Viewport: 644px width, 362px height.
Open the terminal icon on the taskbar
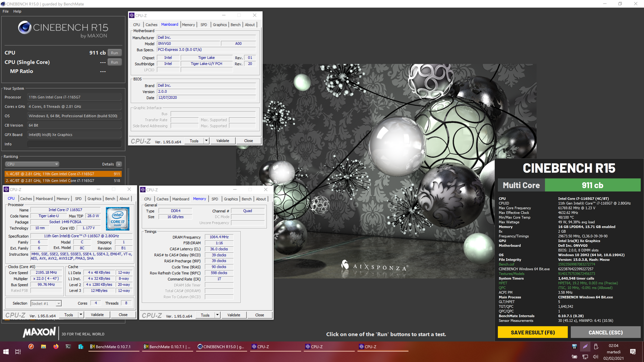(x=68, y=347)
